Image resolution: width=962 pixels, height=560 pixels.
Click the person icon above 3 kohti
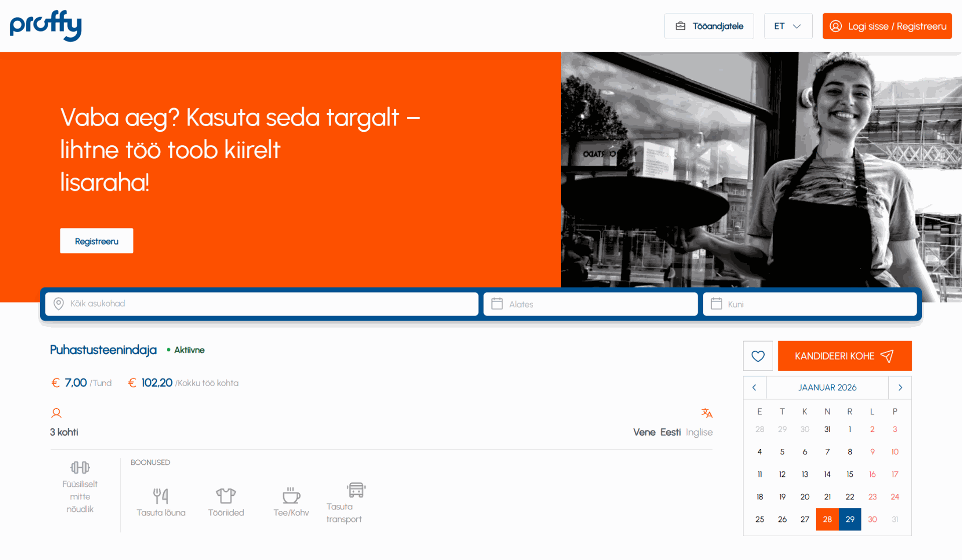pos(56,413)
